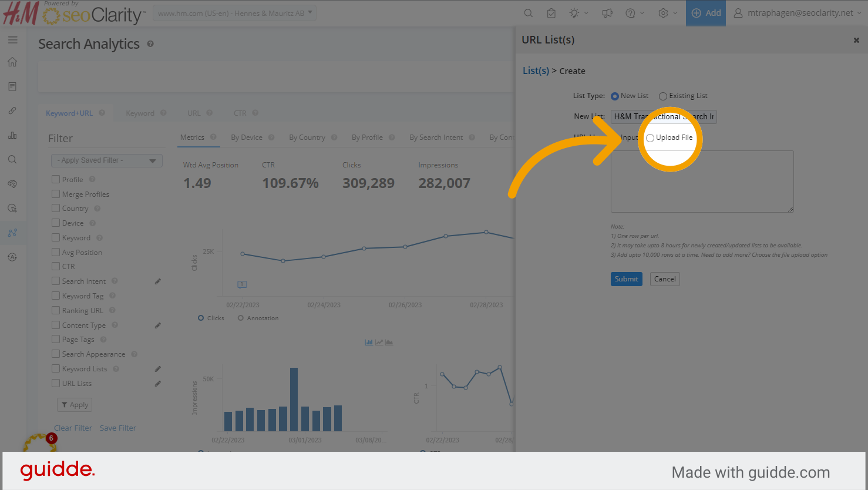Click the Add button in top bar
Screen dimensions: 868x490
[x=706, y=13]
